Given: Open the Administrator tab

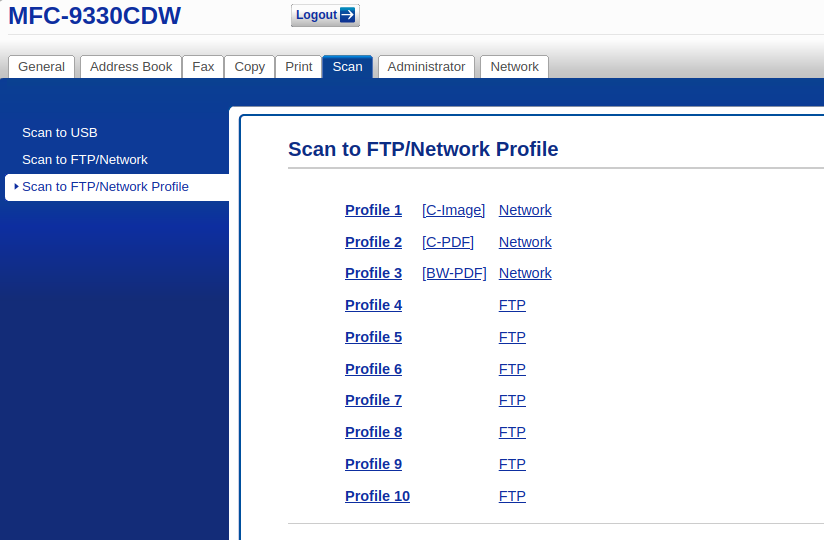Looking at the screenshot, I should (x=426, y=67).
